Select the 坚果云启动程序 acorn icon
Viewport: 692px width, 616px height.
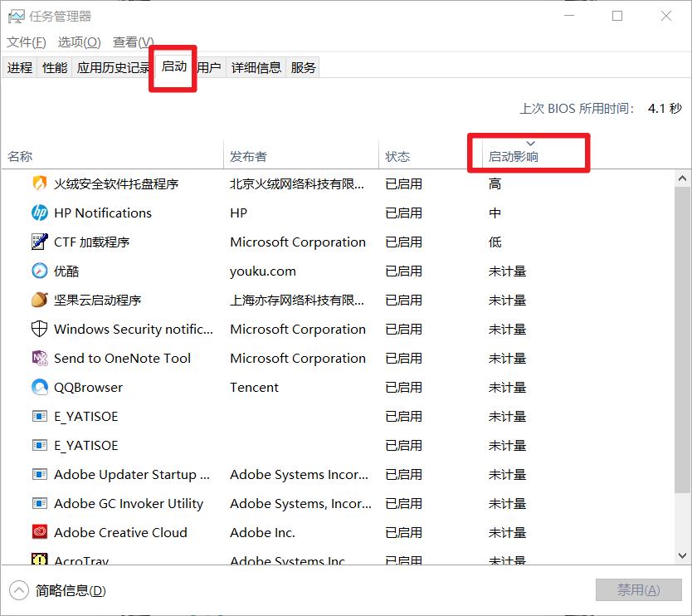[x=38, y=300]
